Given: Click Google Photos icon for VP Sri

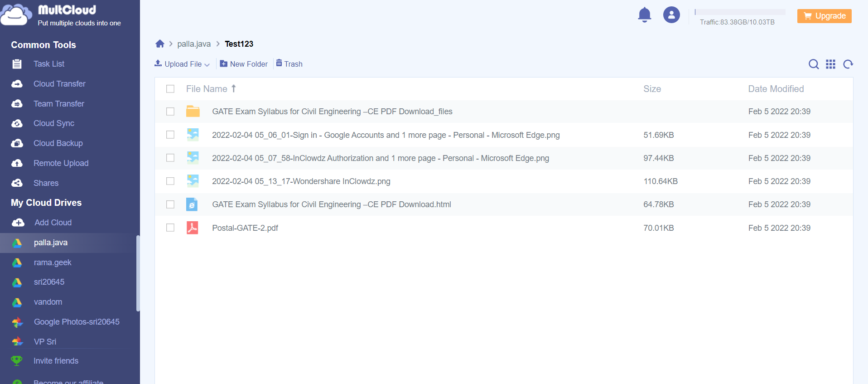Looking at the screenshot, I should coord(17,342).
